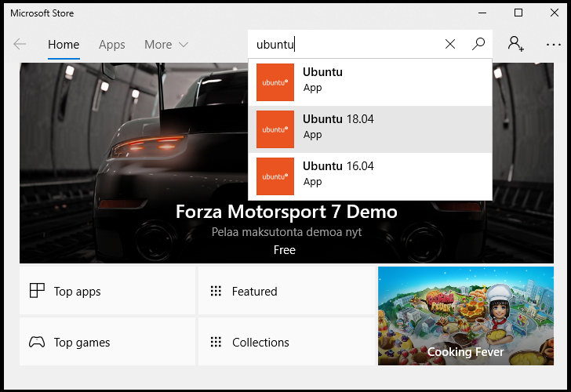Open the Cooking Fever game thumbnail
The height and width of the screenshot is (392, 571).
[466, 316]
